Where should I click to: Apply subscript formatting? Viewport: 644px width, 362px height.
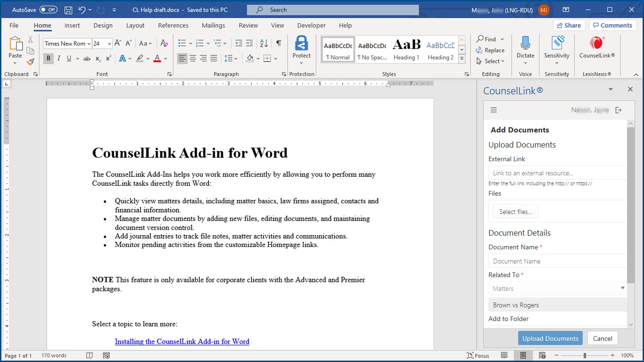(x=98, y=58)
